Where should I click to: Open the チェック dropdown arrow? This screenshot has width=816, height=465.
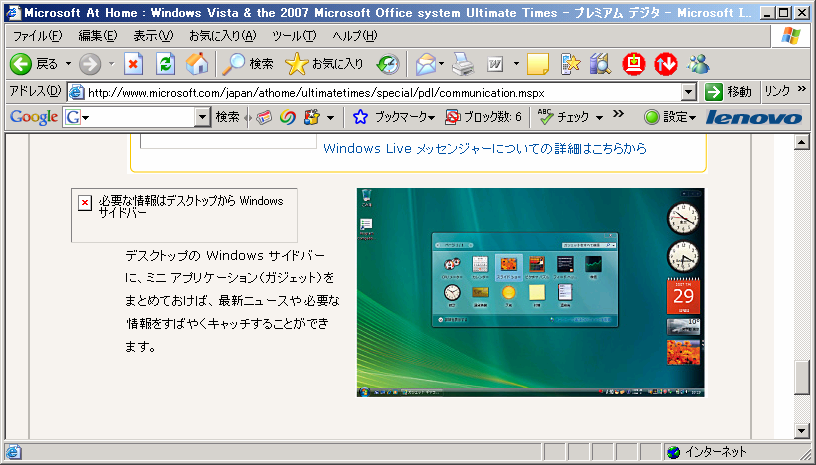[x=599, y=118]
